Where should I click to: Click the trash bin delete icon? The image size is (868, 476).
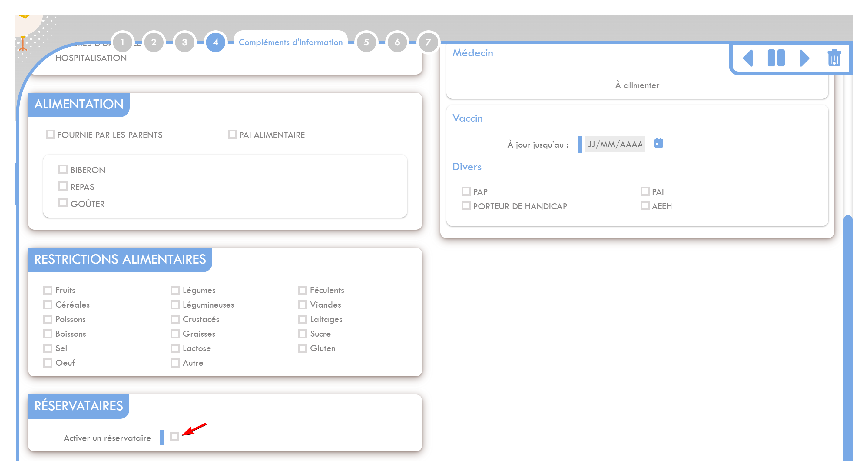coord(834,57)
